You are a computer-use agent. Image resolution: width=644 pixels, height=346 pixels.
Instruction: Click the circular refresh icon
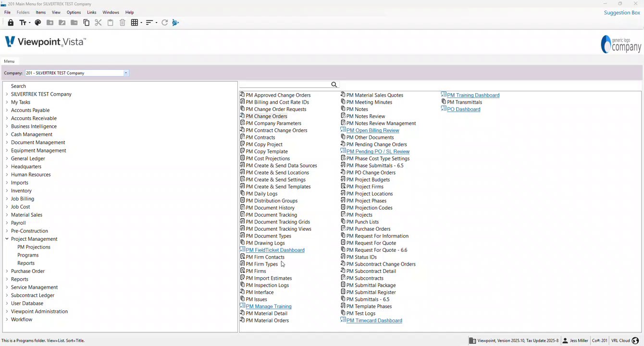[x=165, y=23]
